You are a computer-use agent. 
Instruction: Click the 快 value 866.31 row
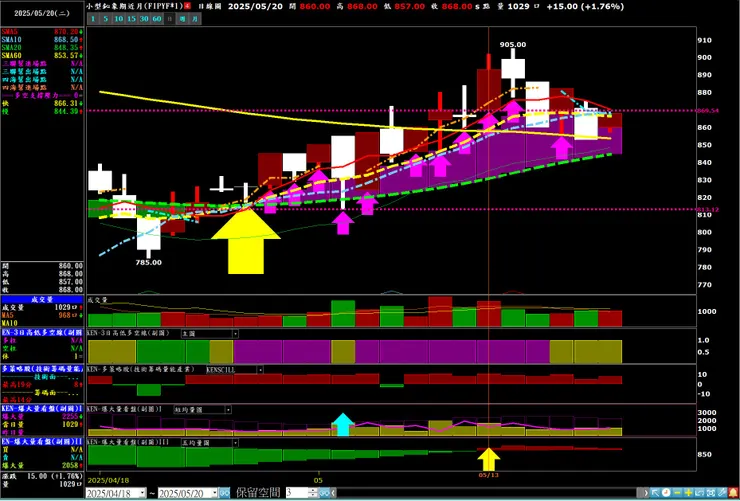click(x=42, y=103)
